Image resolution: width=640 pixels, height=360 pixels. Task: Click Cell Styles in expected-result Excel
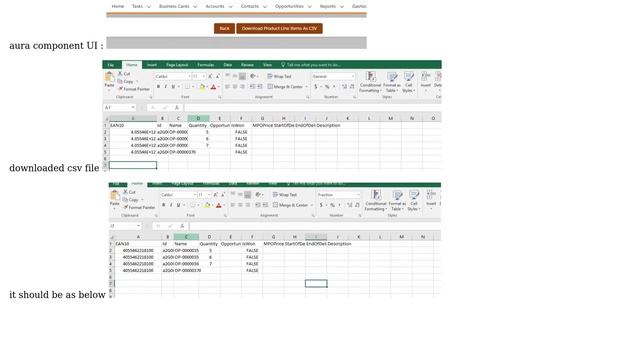coord(414,200)
